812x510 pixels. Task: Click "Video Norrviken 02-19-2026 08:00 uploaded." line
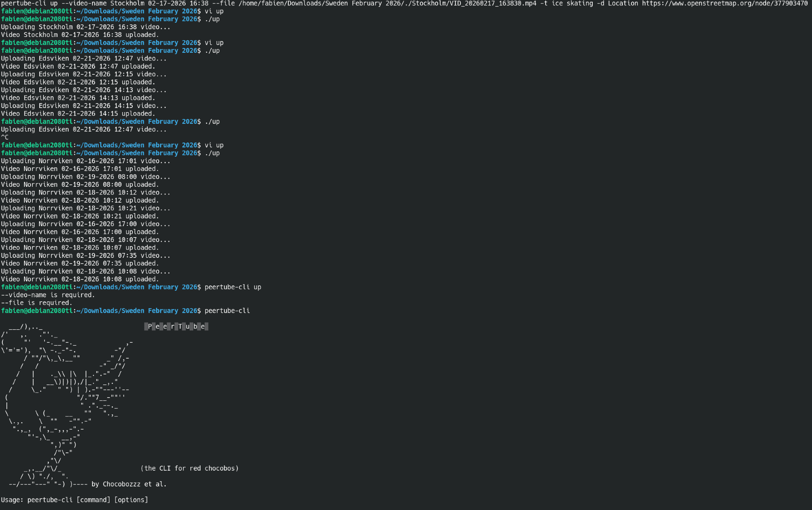click(x=80, y=184)
